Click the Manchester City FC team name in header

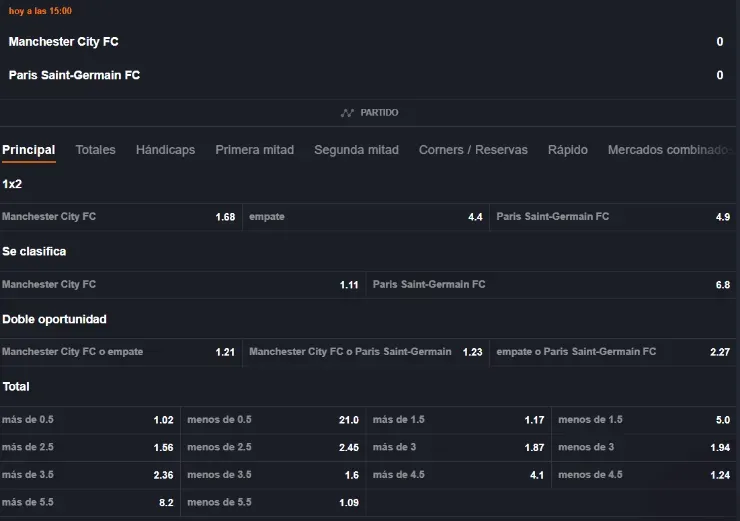(63, 42)
